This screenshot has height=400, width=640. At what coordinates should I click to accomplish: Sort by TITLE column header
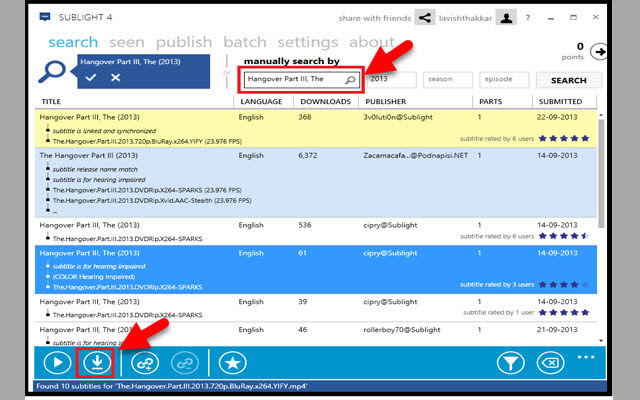pos(51,102)
